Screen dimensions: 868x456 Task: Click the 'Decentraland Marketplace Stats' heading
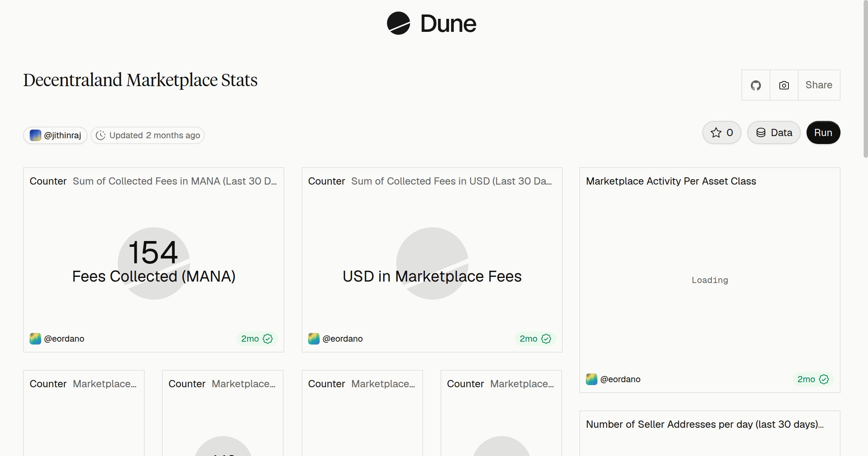tap(140, 80)
